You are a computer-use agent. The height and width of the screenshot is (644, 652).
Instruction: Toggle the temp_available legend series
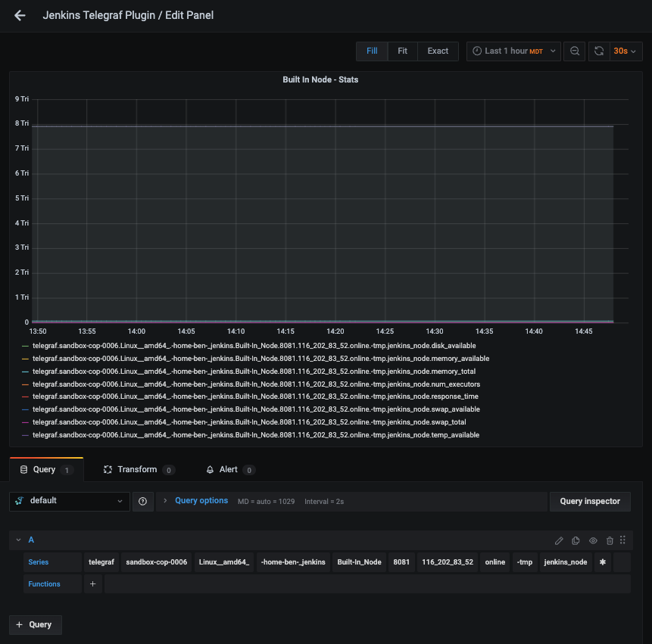tap(256, 435)
